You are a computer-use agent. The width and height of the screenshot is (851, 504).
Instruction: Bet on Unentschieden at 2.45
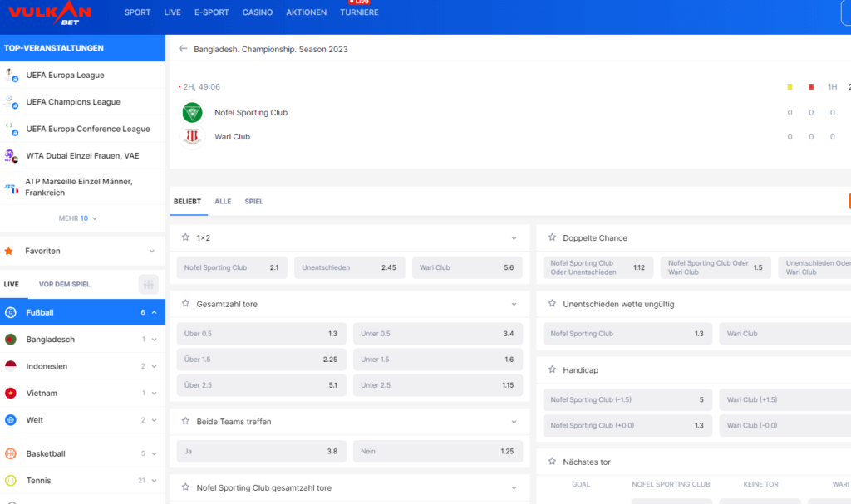[x=350, y=267]
